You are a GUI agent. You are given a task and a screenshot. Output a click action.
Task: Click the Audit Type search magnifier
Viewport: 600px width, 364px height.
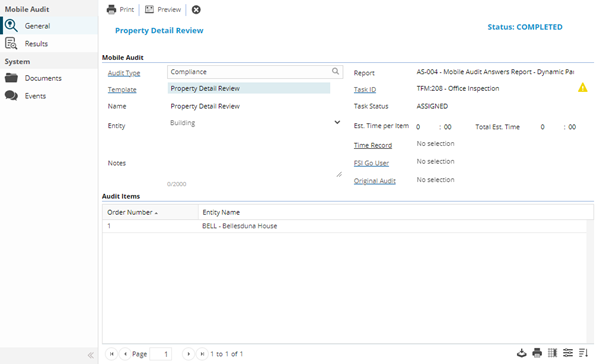click(335, 71)
